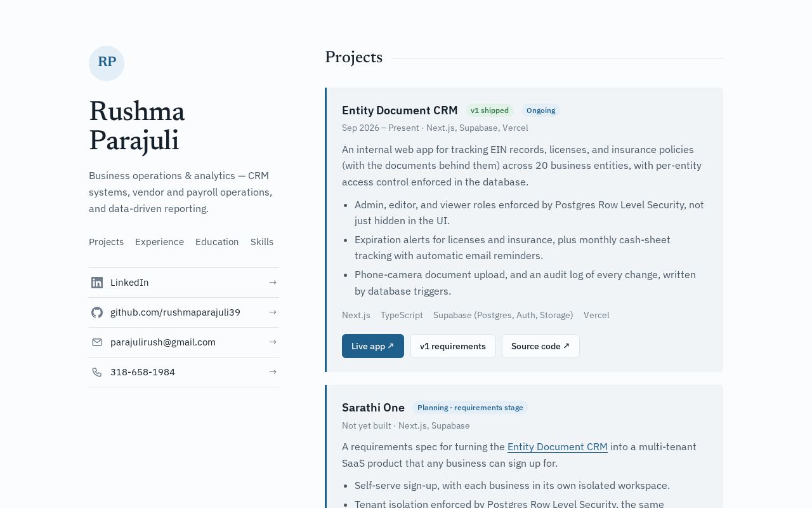Image resolution: width=812 pixels, height=508 pixels.
Task: Click the Entity Document CRM card title
Action: click(400, 110)
